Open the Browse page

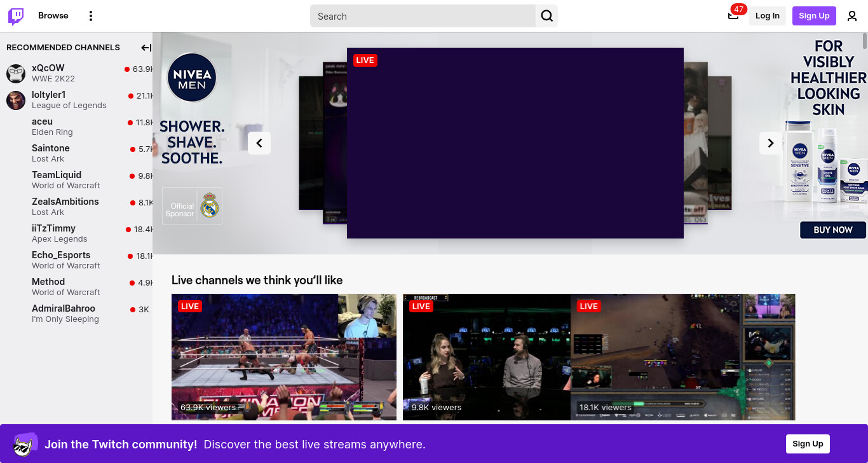click(x=53, y=16)
